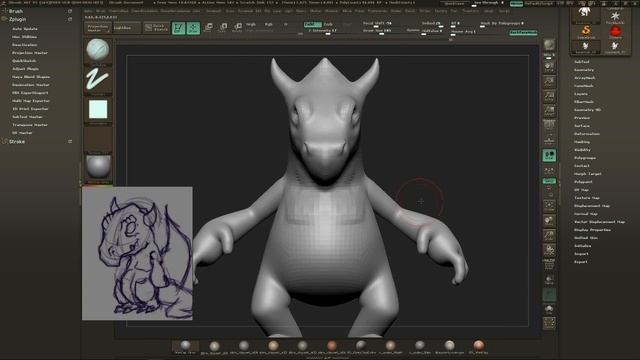Click the Quick Sketch icon button
Image resolution: width=640 pixels, height=360 pixels.
coord(156,27)
